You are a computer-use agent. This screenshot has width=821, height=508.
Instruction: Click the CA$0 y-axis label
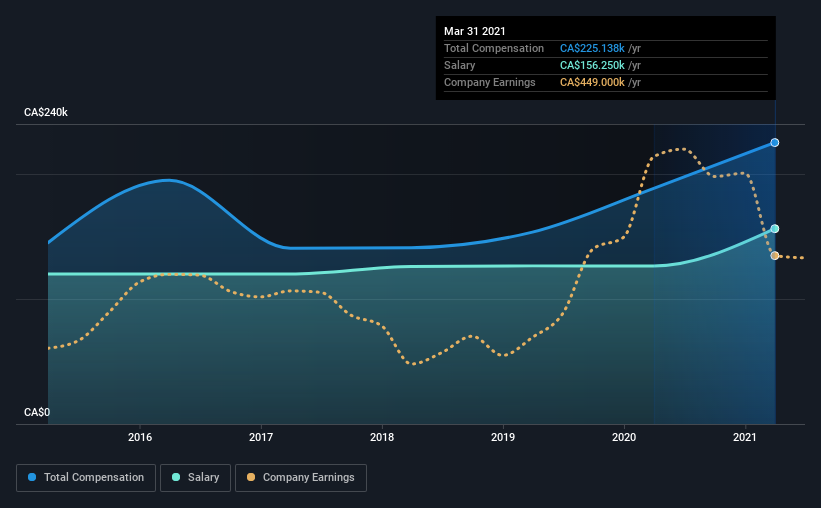37,413
